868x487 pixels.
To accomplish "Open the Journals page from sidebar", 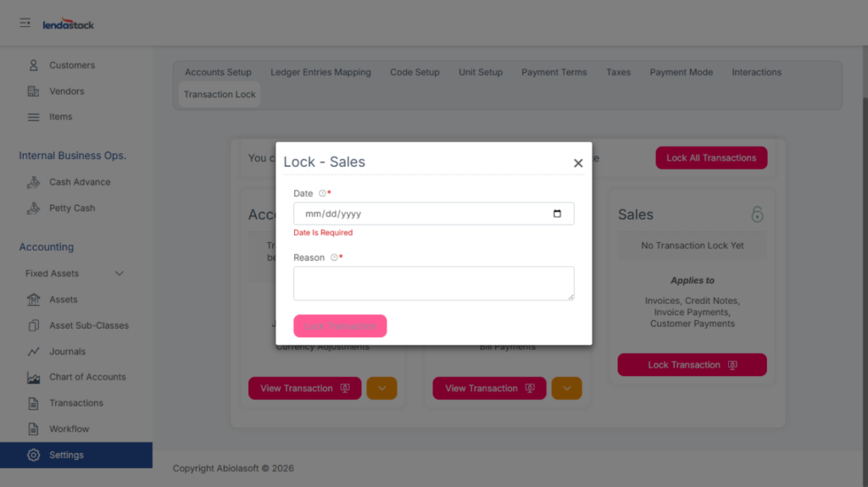I will 67,351.
